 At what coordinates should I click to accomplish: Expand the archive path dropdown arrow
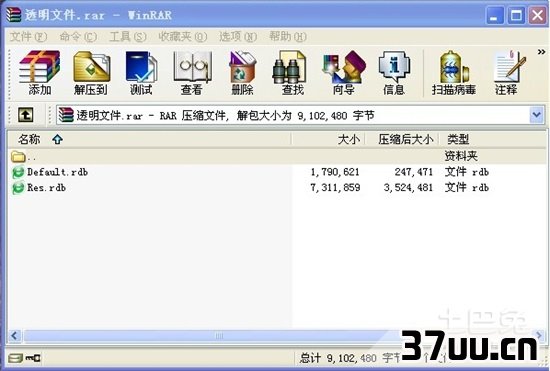pos(537,115)
